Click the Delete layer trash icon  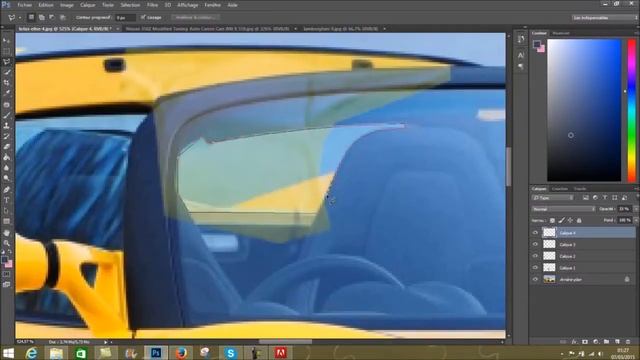pos(628,342)
